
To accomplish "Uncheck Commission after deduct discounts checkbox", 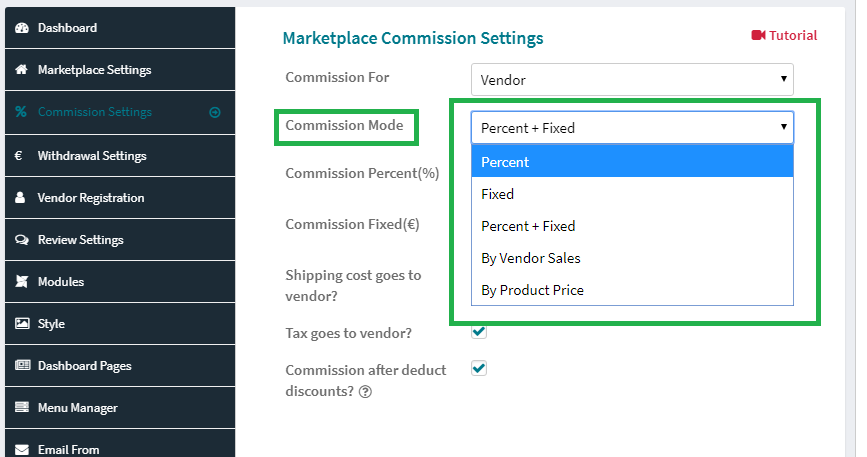I will (479, 369).
